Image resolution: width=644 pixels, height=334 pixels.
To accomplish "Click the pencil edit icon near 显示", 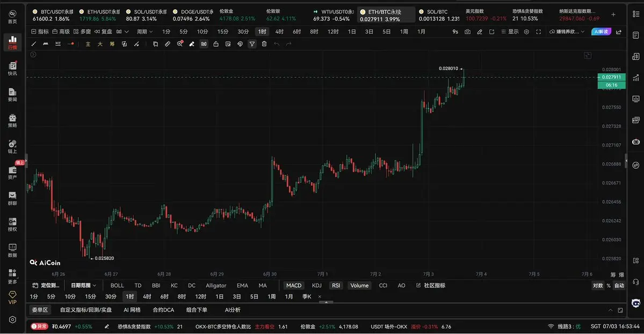I will (479, 32).
